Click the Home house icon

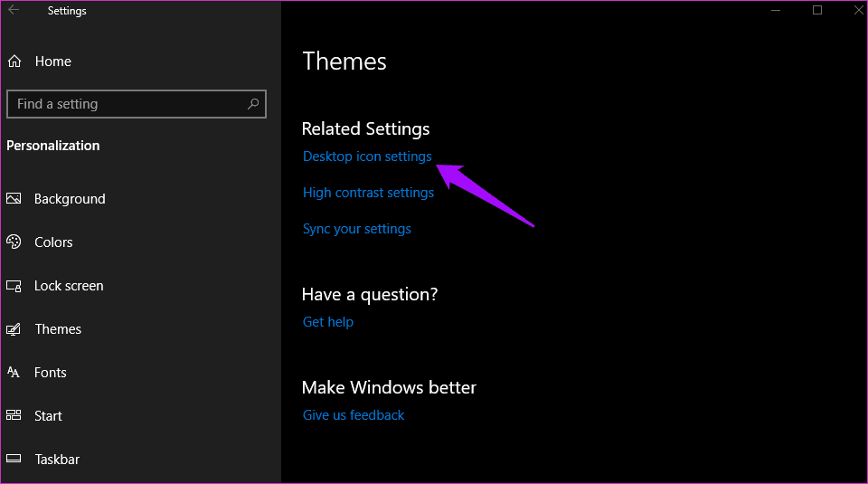pyautogui.click(x=14, y=62)
